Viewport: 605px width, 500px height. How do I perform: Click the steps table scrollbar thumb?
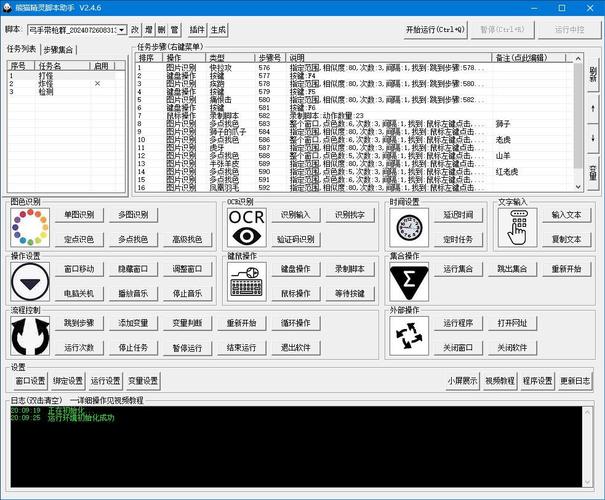tap(578, 115)
